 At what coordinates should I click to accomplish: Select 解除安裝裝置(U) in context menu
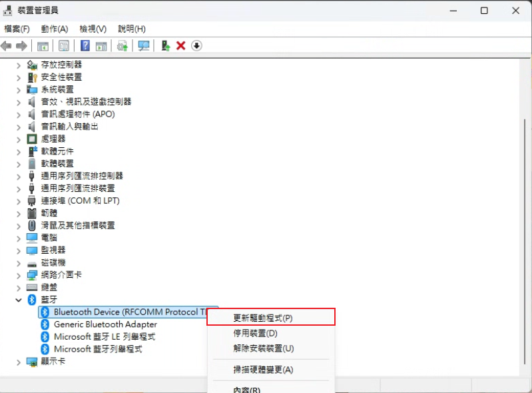pyautogui.click(x=263, y=348)
